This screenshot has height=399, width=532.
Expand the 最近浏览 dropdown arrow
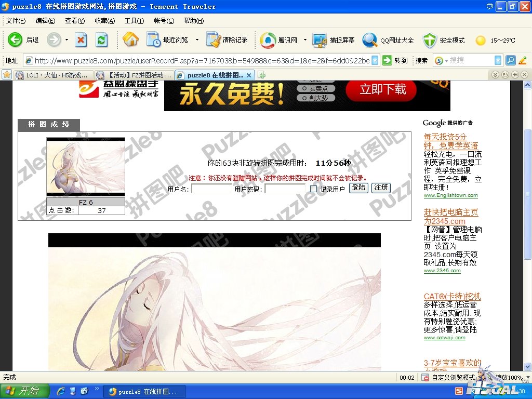(197, 40)
